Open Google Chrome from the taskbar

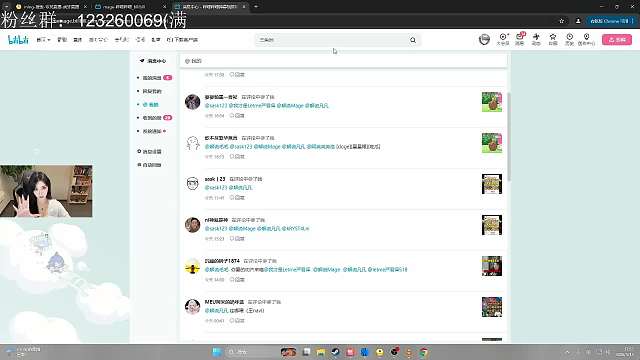424,352
